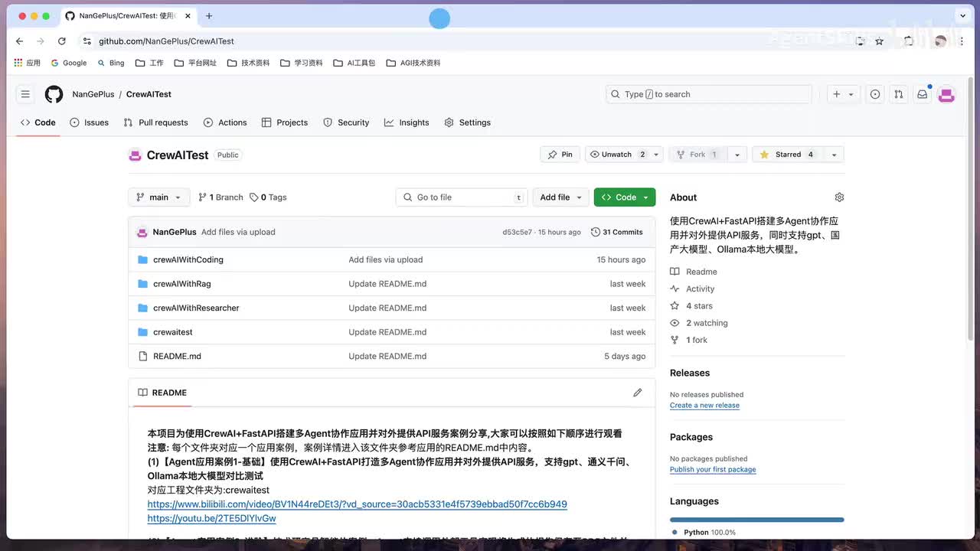Open the Chrome three-dot menu
Screen dimensions: 980x551
point(962,41)
